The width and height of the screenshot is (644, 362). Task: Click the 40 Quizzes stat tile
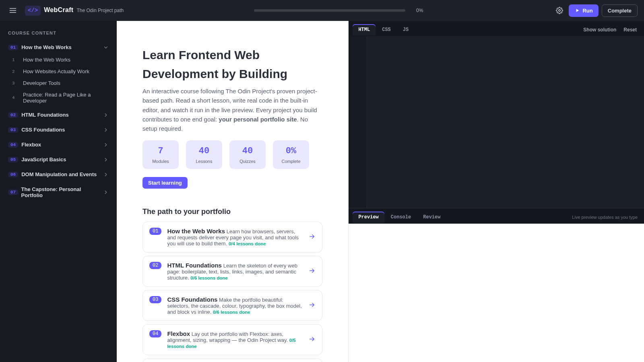pyautogui.click(x=248, y=154)
